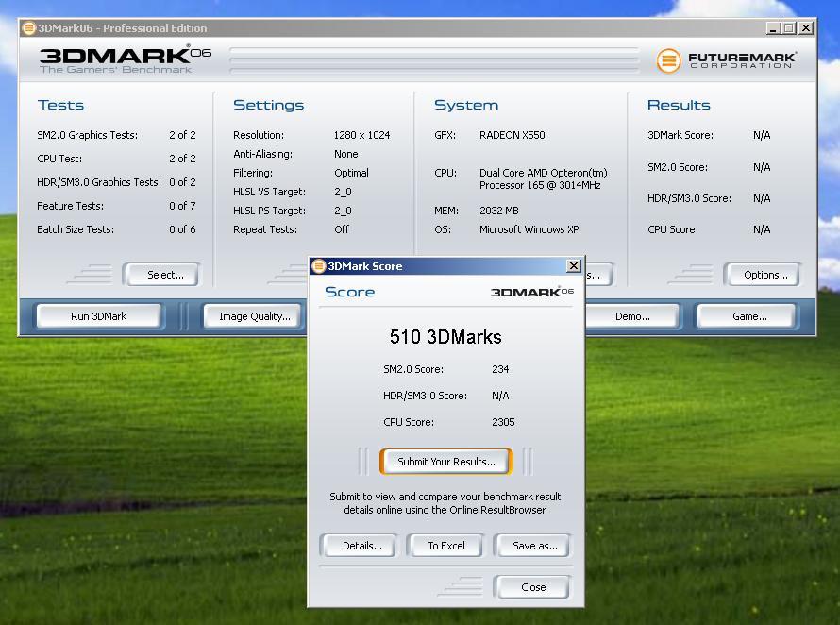Click the 'Feature Tests:' value '0 of 7'
The image size is (840, 625).
182,206
